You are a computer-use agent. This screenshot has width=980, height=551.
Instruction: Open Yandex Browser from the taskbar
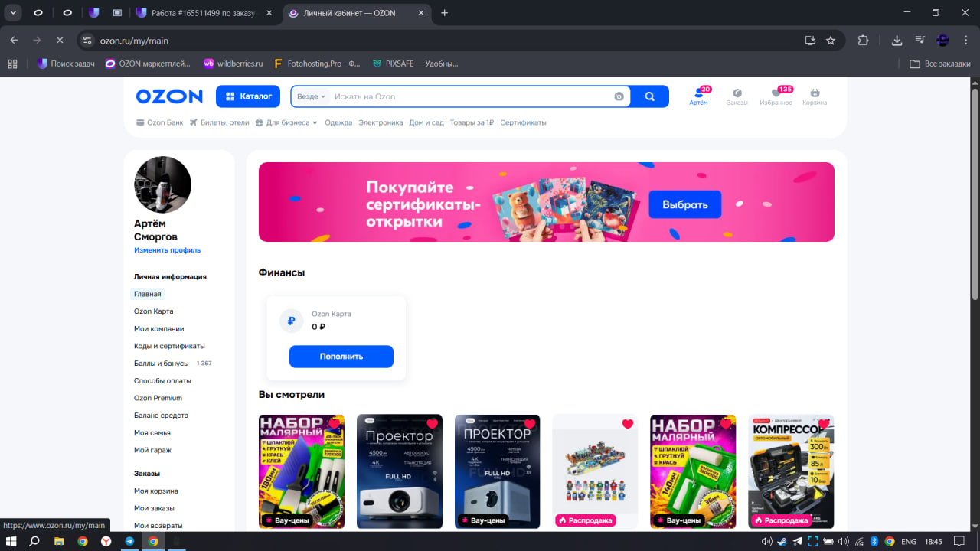coord(106,541)
